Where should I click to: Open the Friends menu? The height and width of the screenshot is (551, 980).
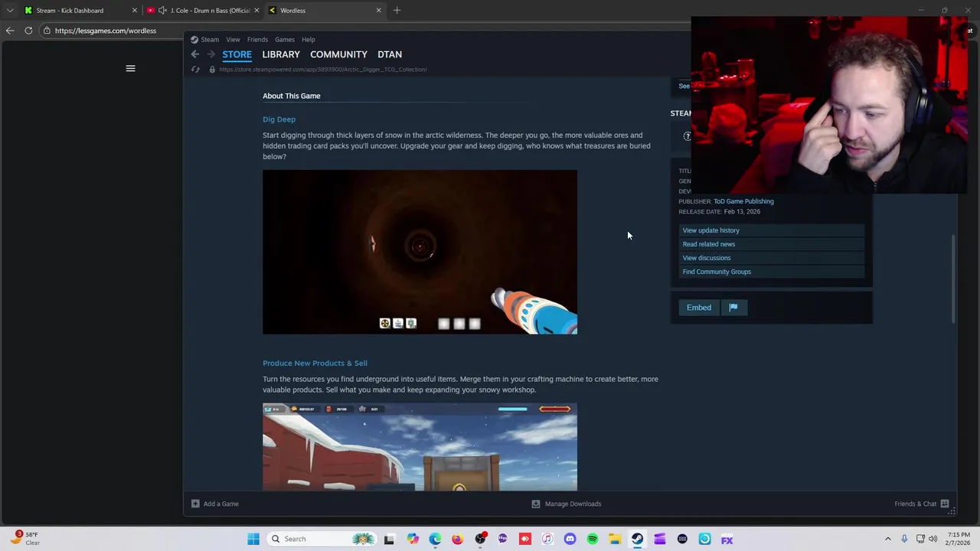[257, 40]
